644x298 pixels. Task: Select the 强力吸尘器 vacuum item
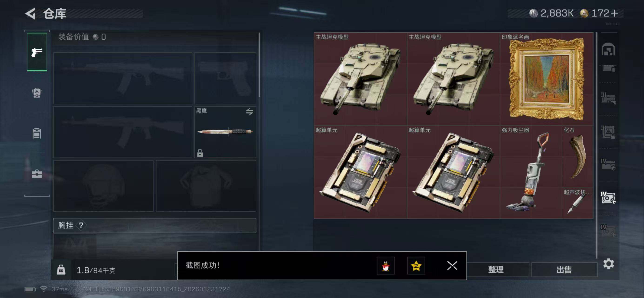pos(531,172)
